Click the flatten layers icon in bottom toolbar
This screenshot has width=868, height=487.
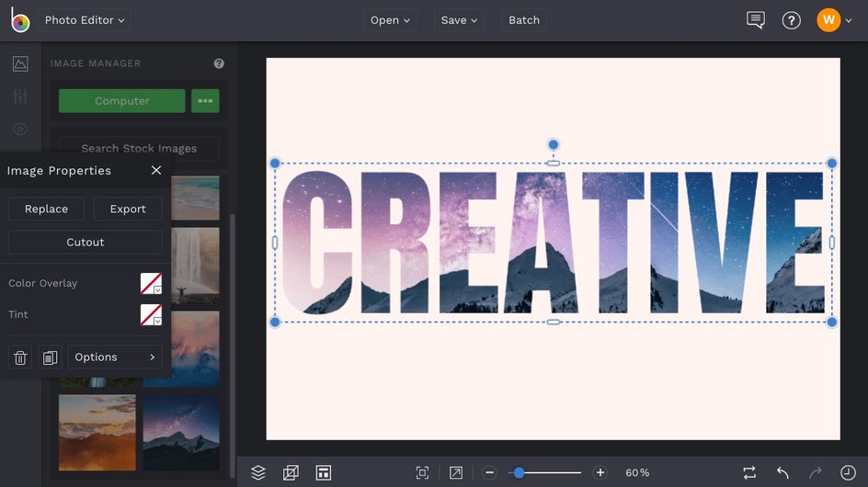[x=291, y=472]
